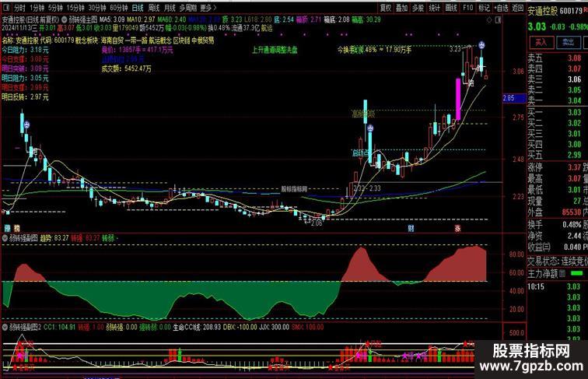Click the 80.00 level on trend subchart axis
Image resolution: width=588 pixels, height=379 pixels.
coord(516,254)
